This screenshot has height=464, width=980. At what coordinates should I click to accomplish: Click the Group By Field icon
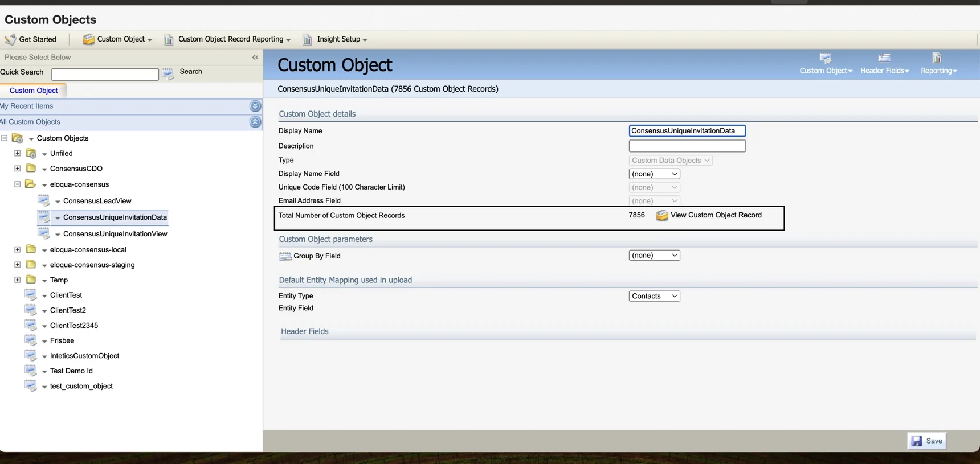[x=285, y=256]
